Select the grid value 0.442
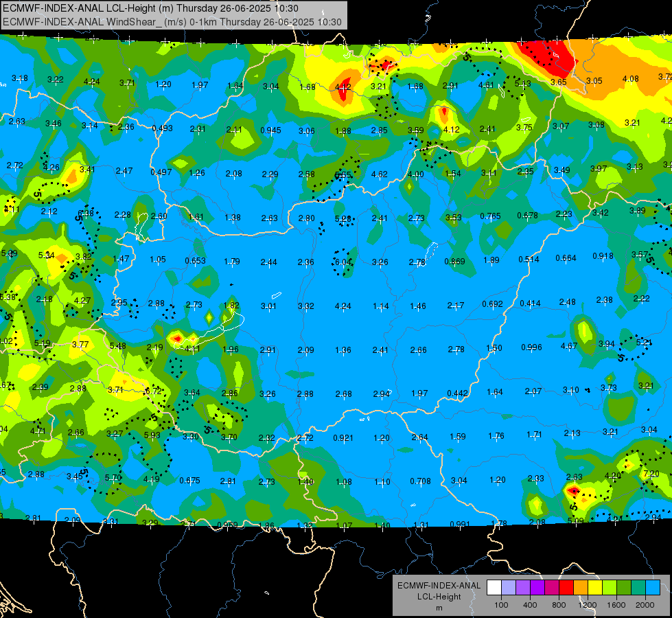This screenshot has height=618, width=672. (458, 393)
